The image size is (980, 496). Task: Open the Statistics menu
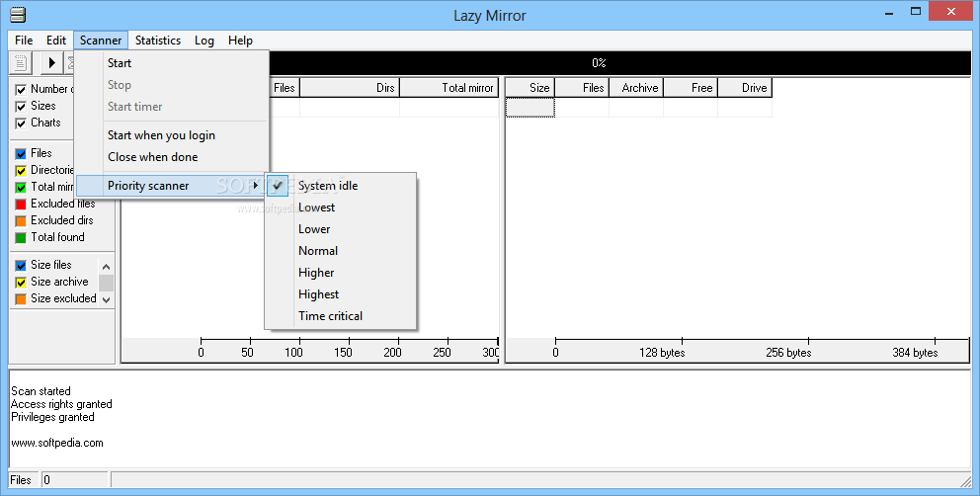[x=158, y=41]
